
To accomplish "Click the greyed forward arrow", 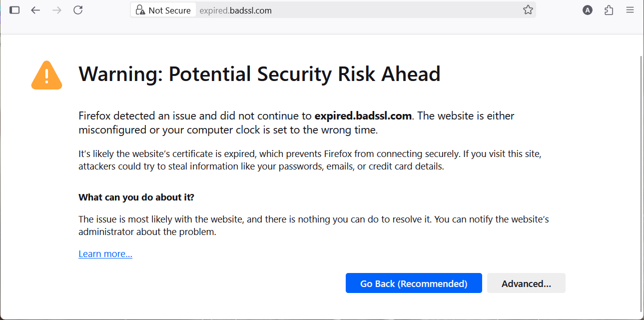I will pos(56,10).
